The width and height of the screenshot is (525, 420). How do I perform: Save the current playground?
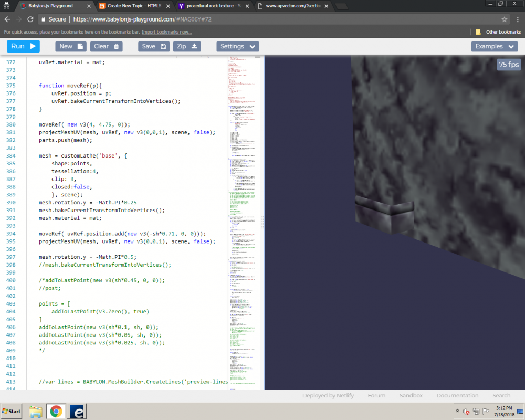(154, 46)
